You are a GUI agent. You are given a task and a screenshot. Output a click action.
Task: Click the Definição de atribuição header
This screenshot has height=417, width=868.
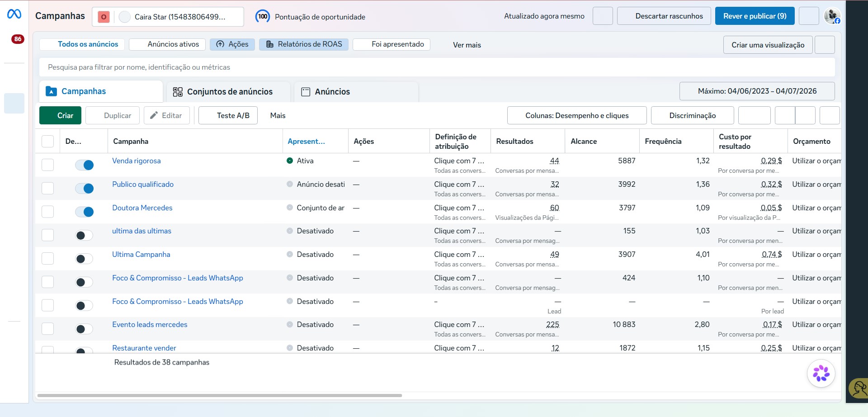(460, 141)
